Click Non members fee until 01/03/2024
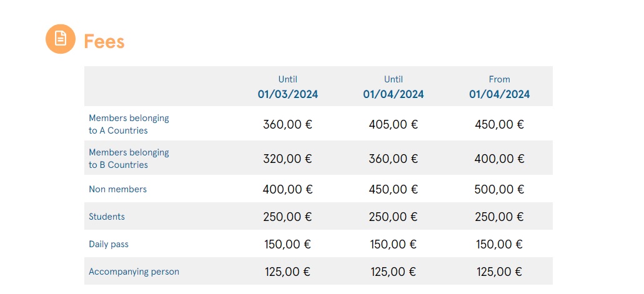The image size is (644, 294). coord(288,189)
